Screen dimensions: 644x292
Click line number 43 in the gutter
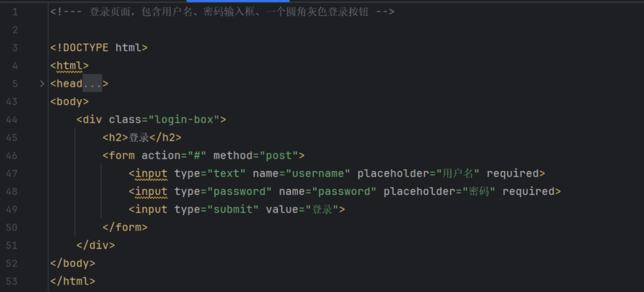click(x=12, y=102)
